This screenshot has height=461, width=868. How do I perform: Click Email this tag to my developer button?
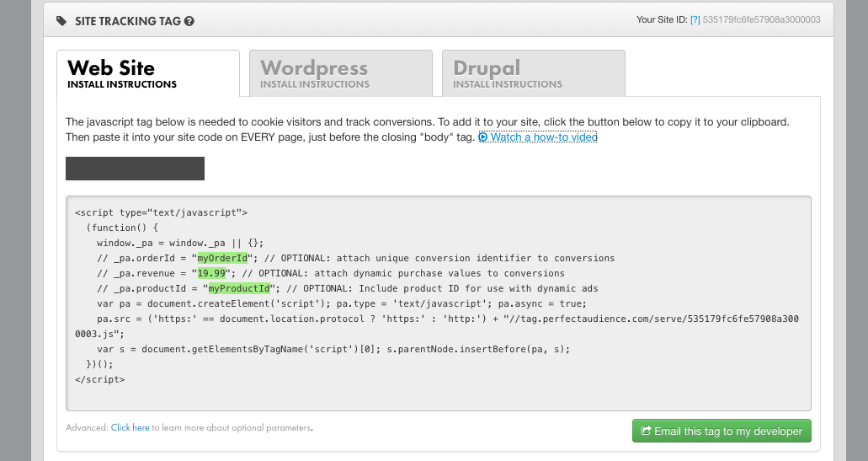[722, 431]
